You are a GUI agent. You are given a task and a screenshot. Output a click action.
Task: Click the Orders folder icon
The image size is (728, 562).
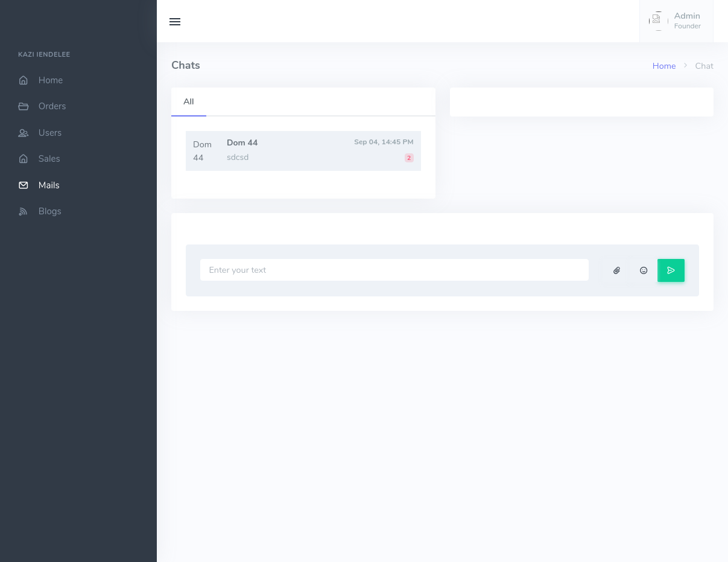tap(24, 106)
